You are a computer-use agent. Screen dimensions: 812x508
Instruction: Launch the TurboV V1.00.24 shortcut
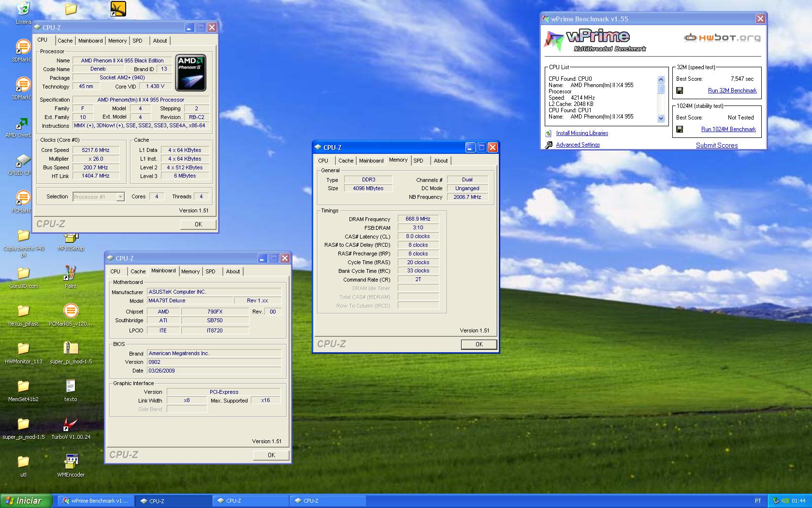(x=71, y=424)
